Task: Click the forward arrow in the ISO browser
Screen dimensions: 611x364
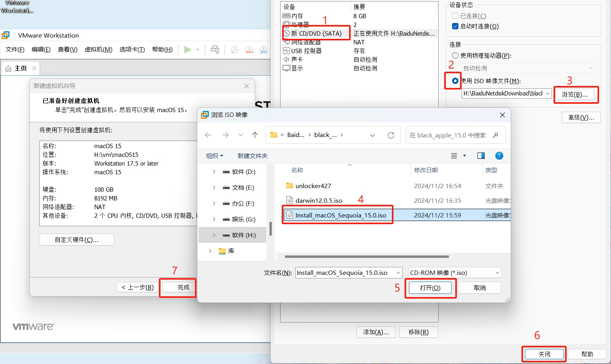Action: pos(225,135)
